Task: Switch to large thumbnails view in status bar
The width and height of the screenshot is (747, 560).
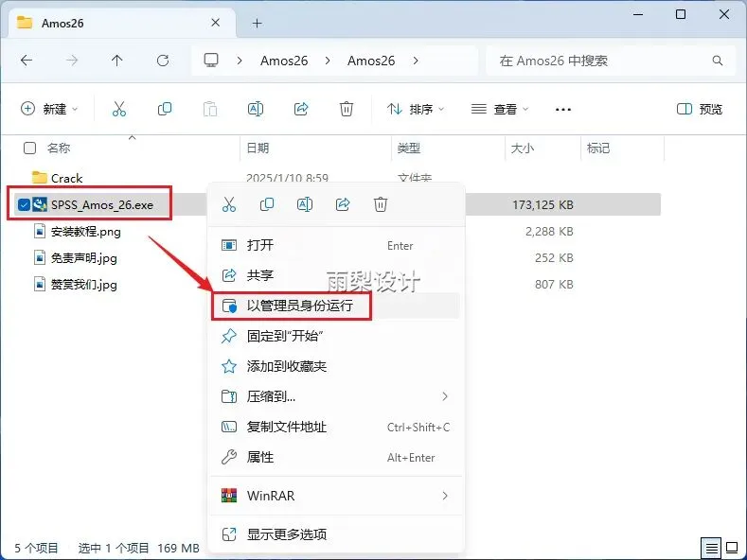Action: [732, 548]
